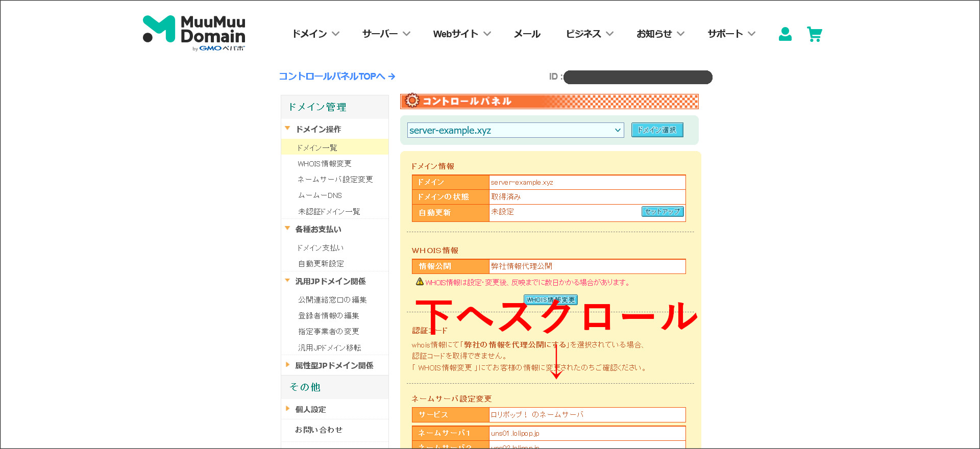
Task: Select ドメイン一覧 in sidebar
Action: tap(317, 147)
